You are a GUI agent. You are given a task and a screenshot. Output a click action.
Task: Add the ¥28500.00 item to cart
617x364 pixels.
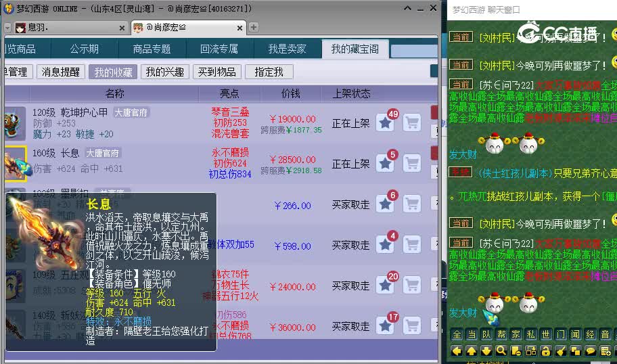[412, 163]
